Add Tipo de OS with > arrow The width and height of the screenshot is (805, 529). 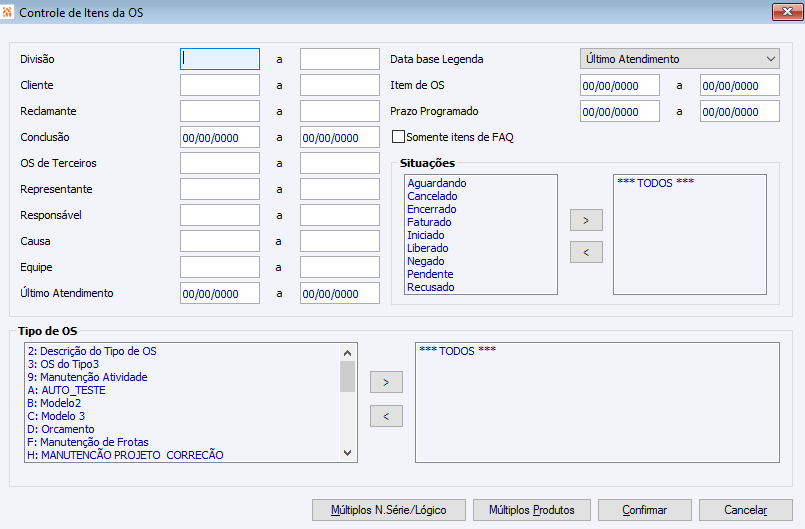(386, 382)
